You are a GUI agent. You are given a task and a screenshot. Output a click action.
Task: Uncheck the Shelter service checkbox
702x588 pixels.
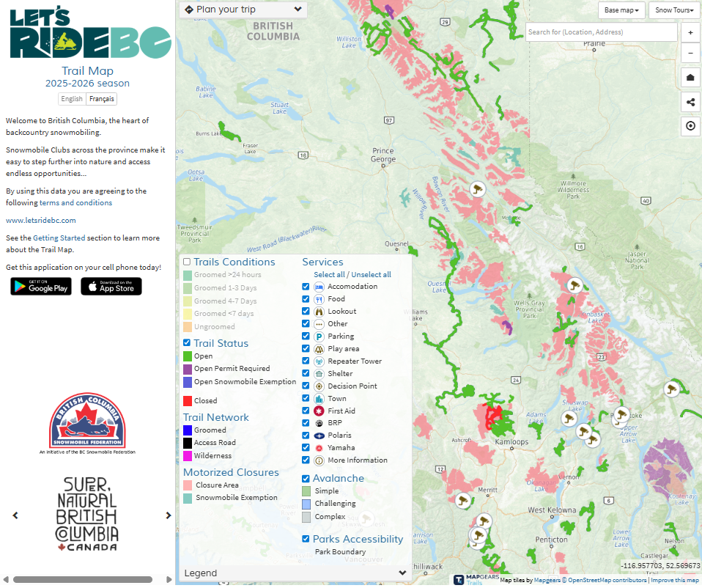click(x=306, y=374)
